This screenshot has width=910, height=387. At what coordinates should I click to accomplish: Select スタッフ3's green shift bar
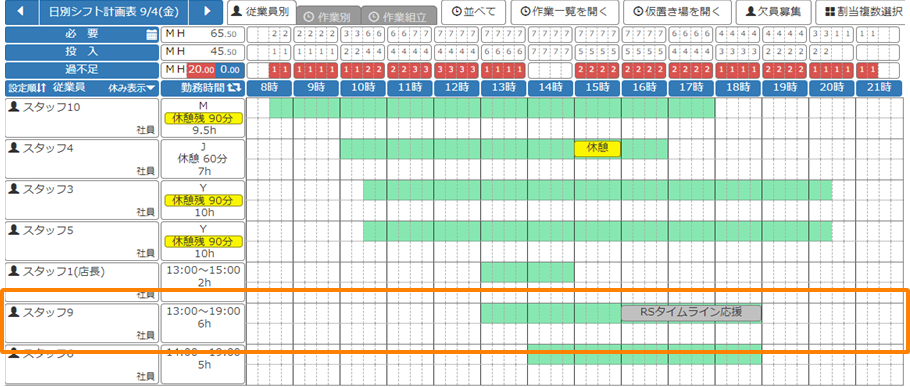click(x=598, y=190)
